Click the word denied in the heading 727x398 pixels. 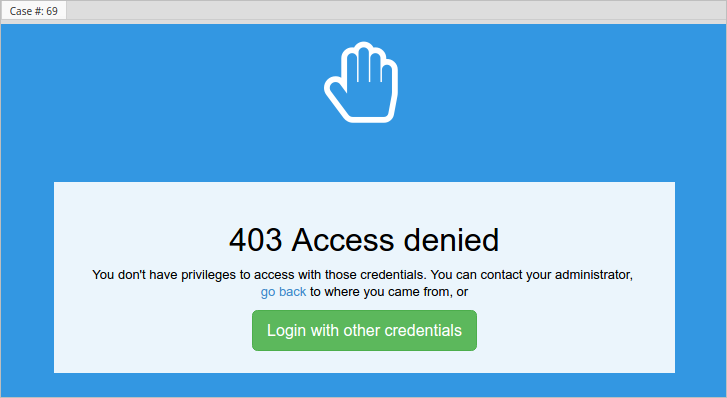(x=451, y=240)
